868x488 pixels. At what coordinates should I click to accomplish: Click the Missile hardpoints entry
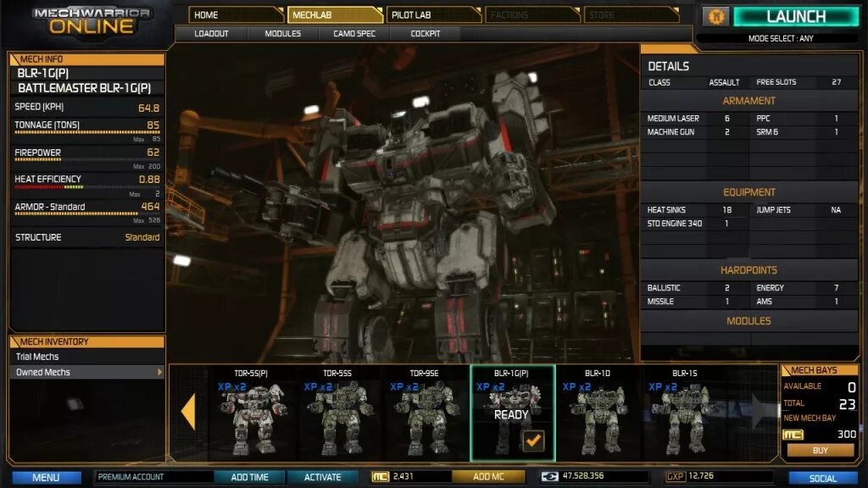tap(695, 302)
